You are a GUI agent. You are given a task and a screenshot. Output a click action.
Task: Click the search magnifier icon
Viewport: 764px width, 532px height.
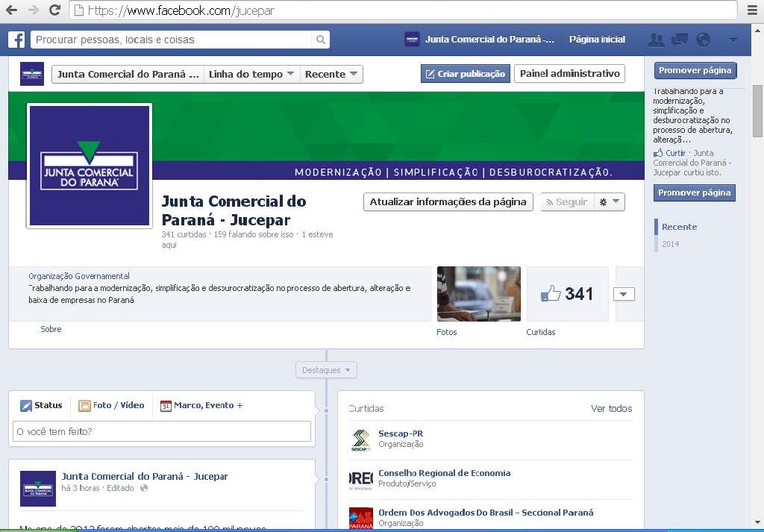tap(321, 40)
